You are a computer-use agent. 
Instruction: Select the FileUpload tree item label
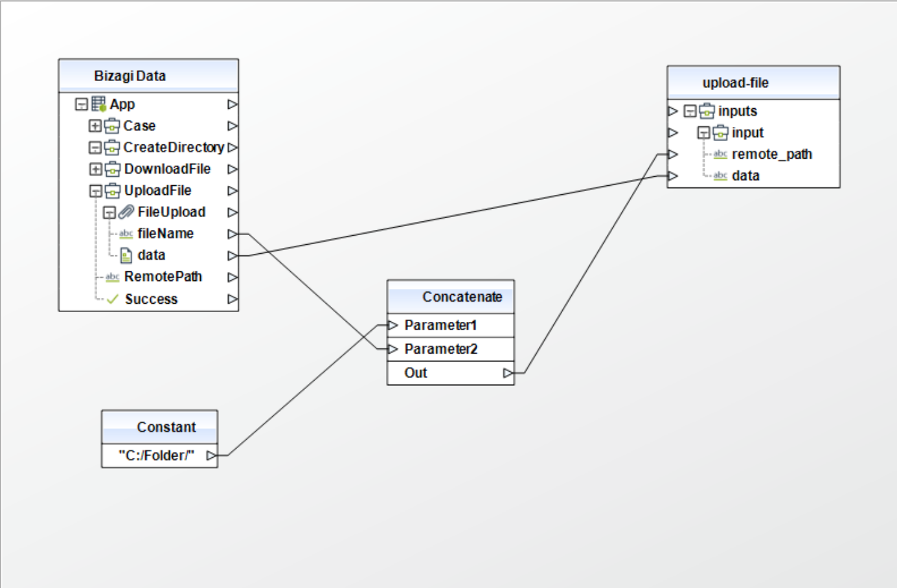tap(171, 212)
